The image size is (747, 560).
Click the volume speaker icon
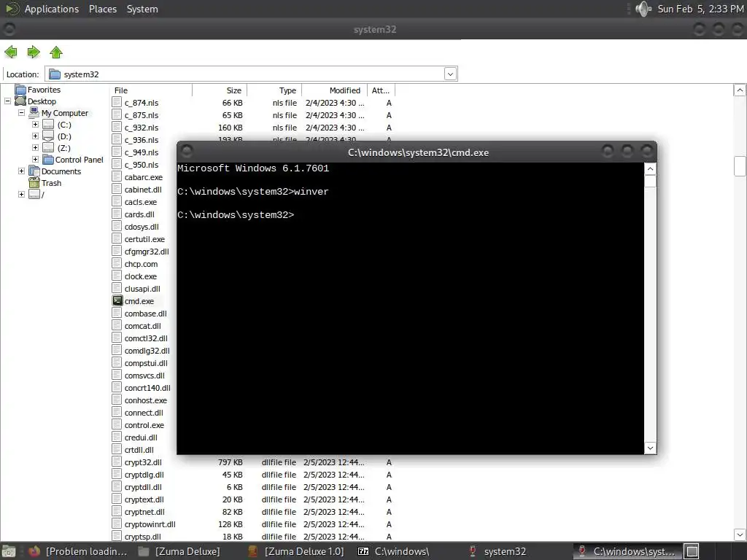tap(643, 9)
